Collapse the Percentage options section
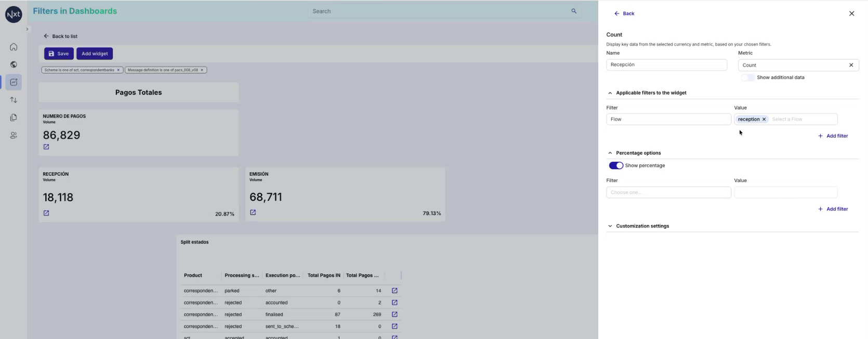 [x=610, y=153]
